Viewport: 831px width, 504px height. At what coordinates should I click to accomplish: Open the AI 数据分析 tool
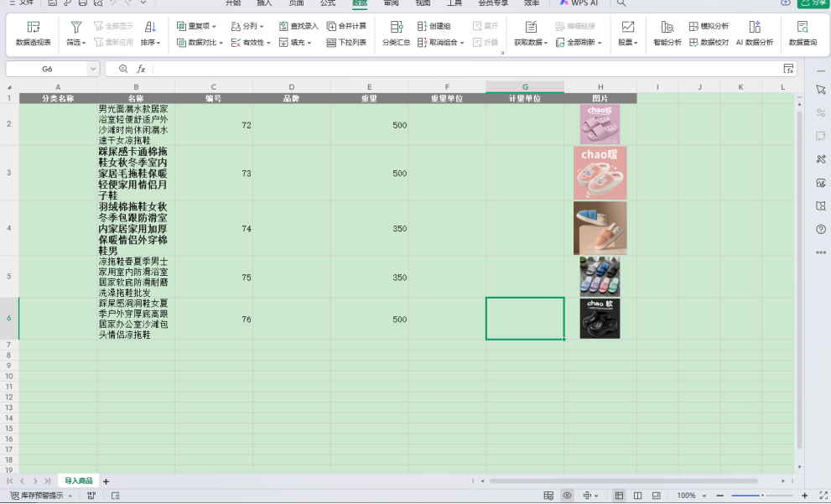click(755, 33)
